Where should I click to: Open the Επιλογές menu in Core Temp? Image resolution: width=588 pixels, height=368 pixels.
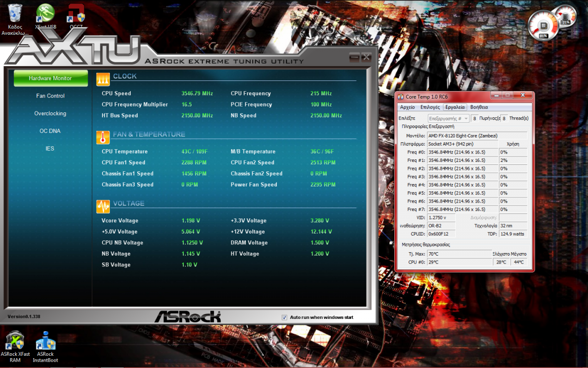pyautogui.click(x=430, y=107)
